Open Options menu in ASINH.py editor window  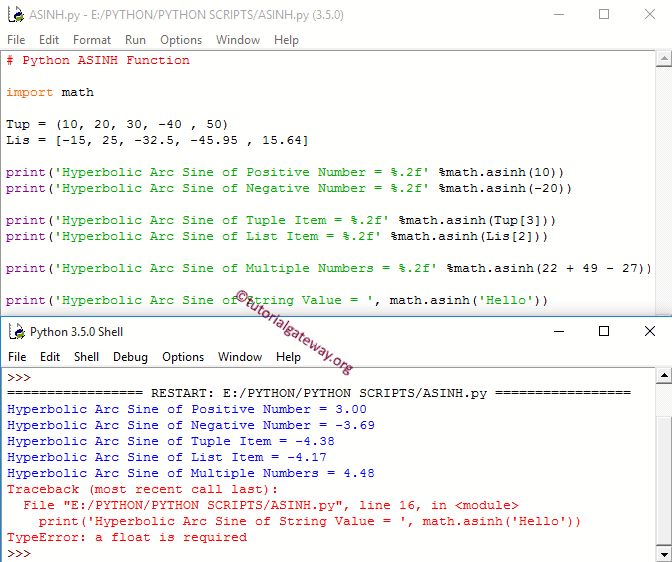pos(181,40)
